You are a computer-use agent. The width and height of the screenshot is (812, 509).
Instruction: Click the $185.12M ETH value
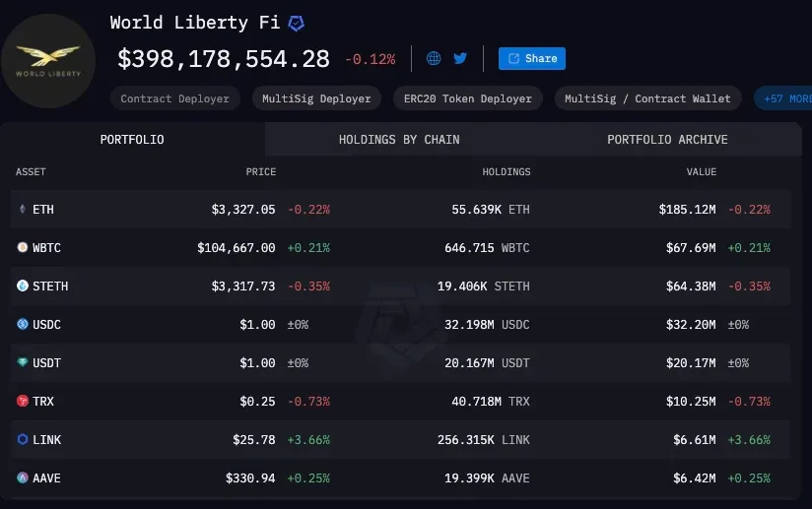pyautogui.click(x=687, y=210)
